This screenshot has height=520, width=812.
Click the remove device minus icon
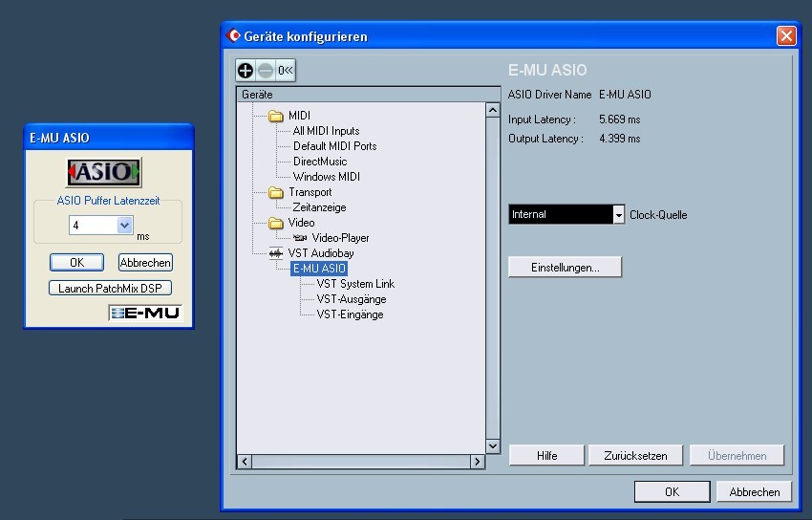click(266, 71)
